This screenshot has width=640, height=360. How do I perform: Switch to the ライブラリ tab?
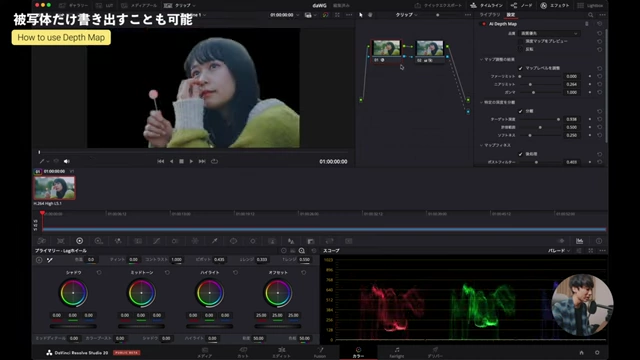click(490, 15)
